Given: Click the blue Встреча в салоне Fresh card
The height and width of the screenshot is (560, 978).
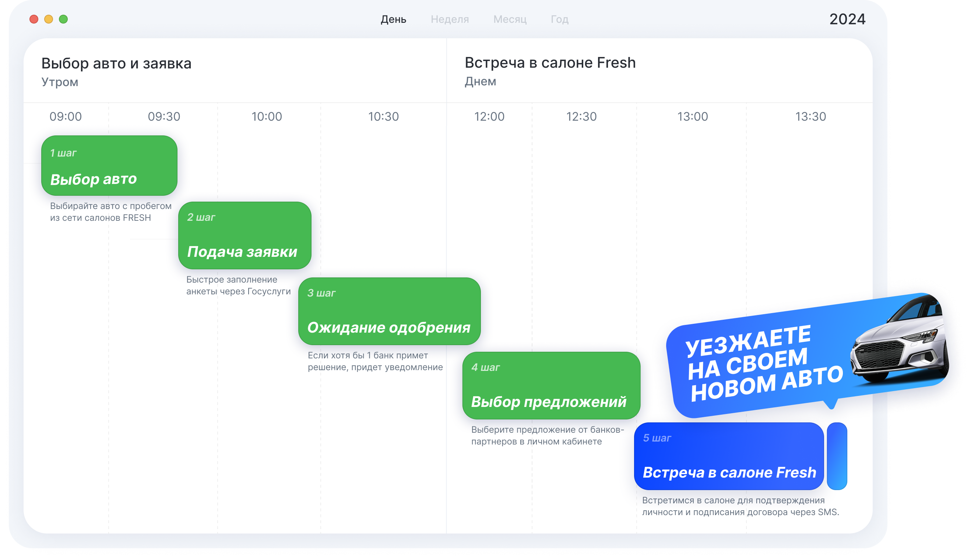Looking at the screenshot, I should pyautogui.click(x=729, y=456).
